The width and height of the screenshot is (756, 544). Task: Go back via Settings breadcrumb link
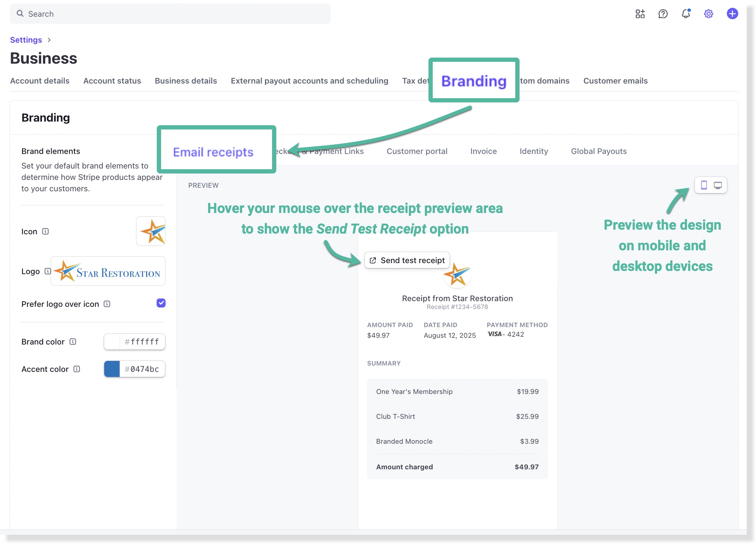(x=26, y=40)
